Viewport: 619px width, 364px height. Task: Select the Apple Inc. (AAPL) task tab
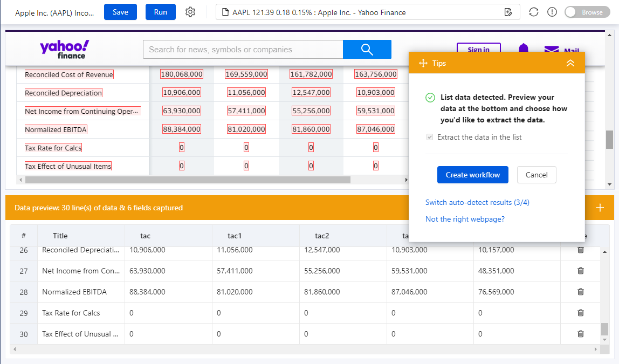click(x=54, y=12)
